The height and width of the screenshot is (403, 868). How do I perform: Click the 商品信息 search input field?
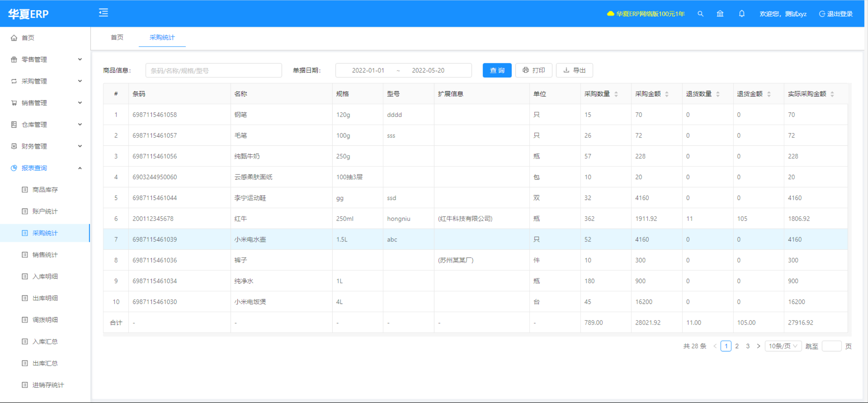coord(214,70)
